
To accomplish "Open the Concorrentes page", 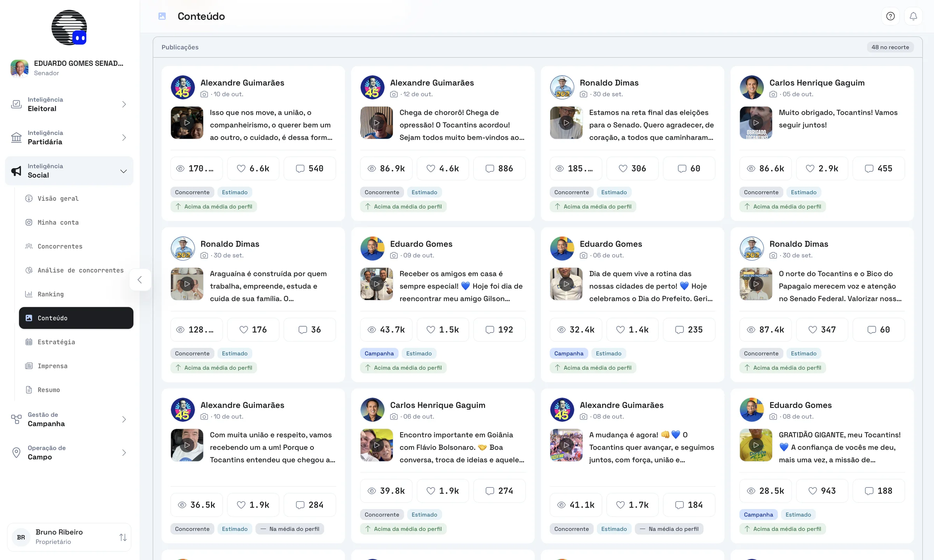I will (76, 246).
